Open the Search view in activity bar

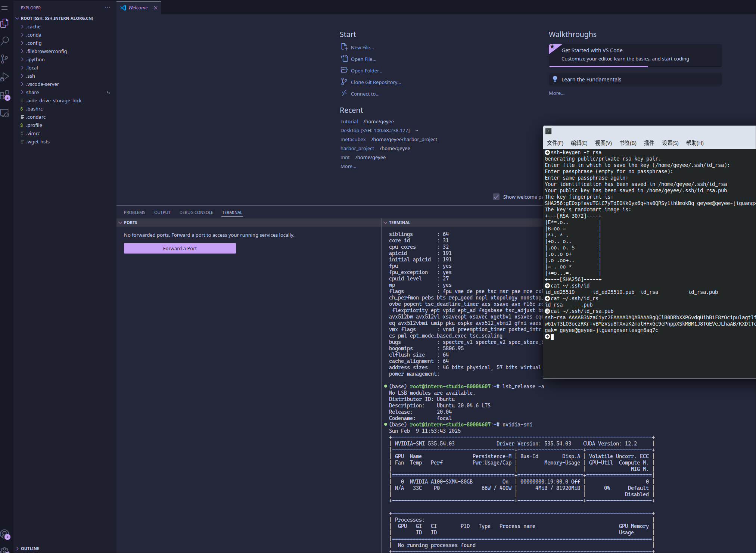click(x=5, y=41)
